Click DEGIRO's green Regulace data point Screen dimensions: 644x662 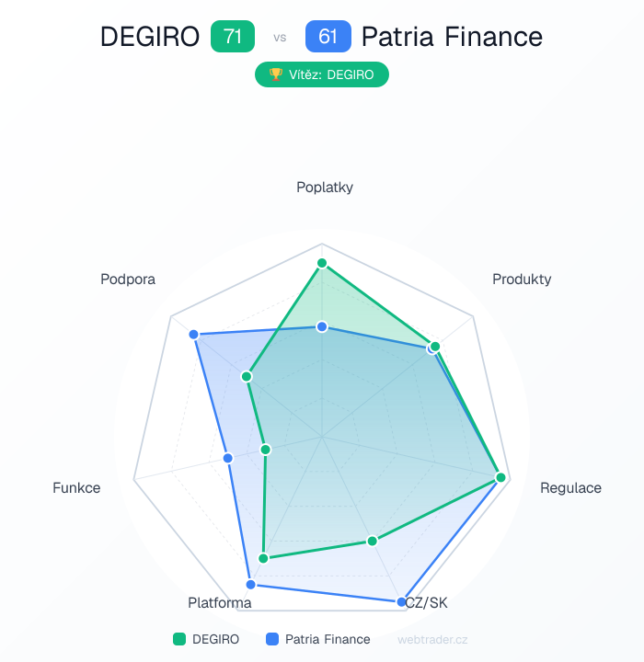click(x=500, y=477)
